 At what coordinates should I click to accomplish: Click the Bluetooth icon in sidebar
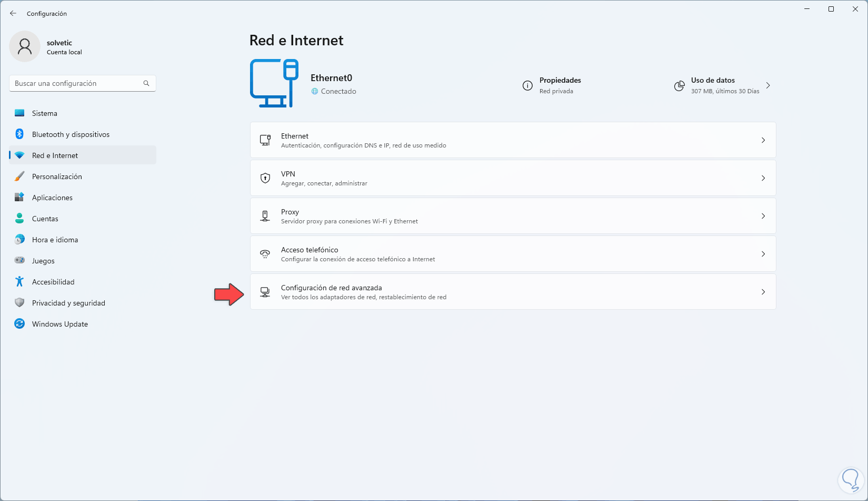click(x=19, y=134)
